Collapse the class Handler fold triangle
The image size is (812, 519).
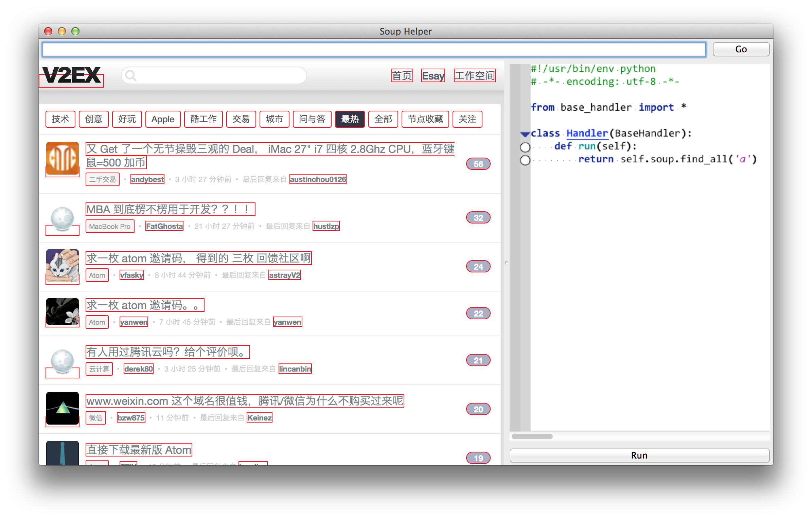[x=525, y=134]
